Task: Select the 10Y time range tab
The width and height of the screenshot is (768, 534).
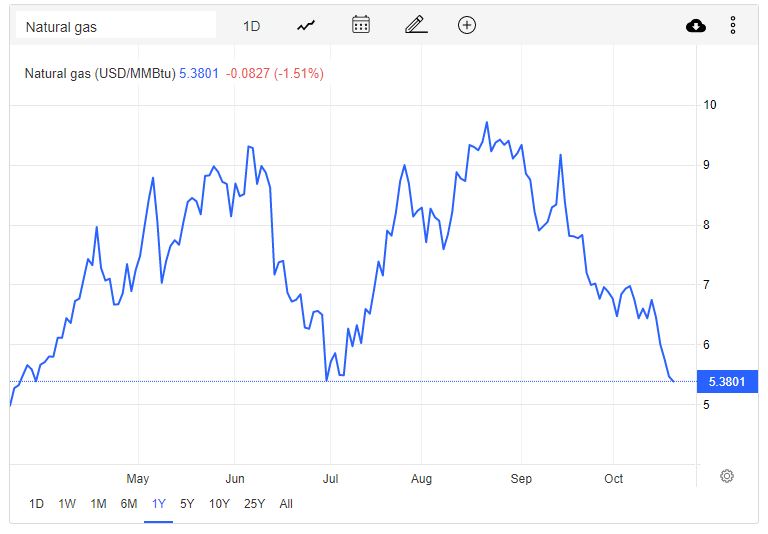Action: [219, 504]
